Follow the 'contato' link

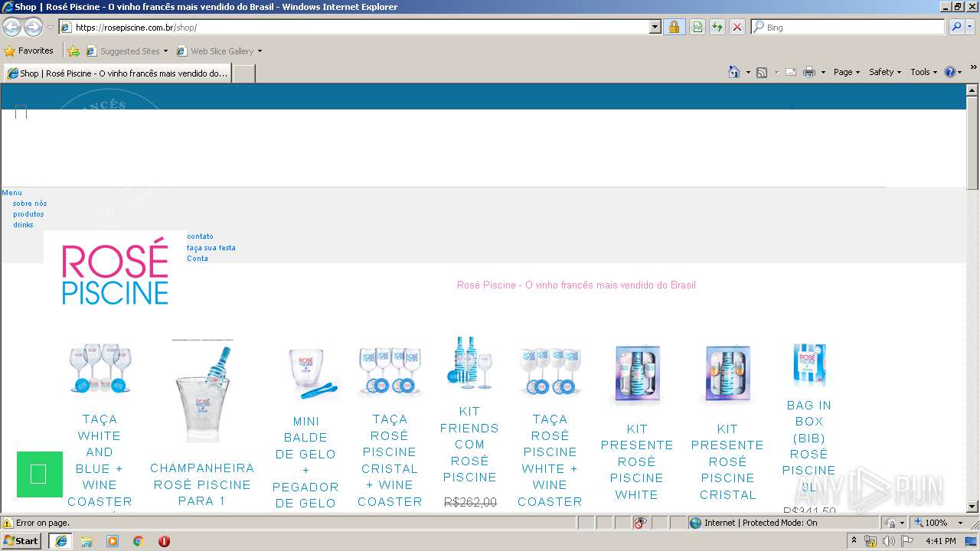[200, 236]
